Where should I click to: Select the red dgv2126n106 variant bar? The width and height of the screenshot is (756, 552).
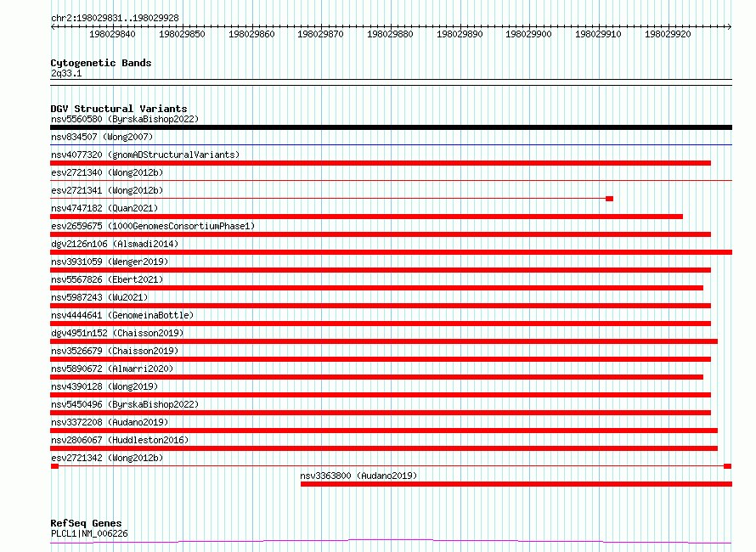tap(391, 252)
